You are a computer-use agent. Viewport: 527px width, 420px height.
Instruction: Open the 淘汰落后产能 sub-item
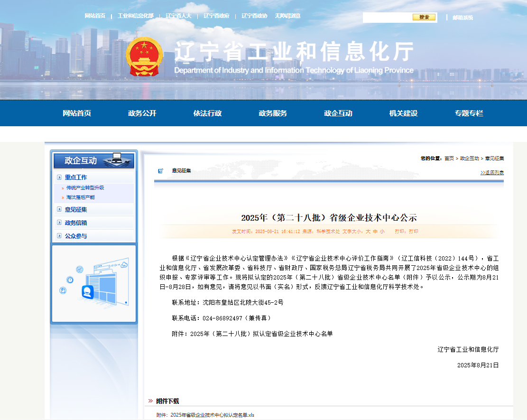click(x=80, y=197)
